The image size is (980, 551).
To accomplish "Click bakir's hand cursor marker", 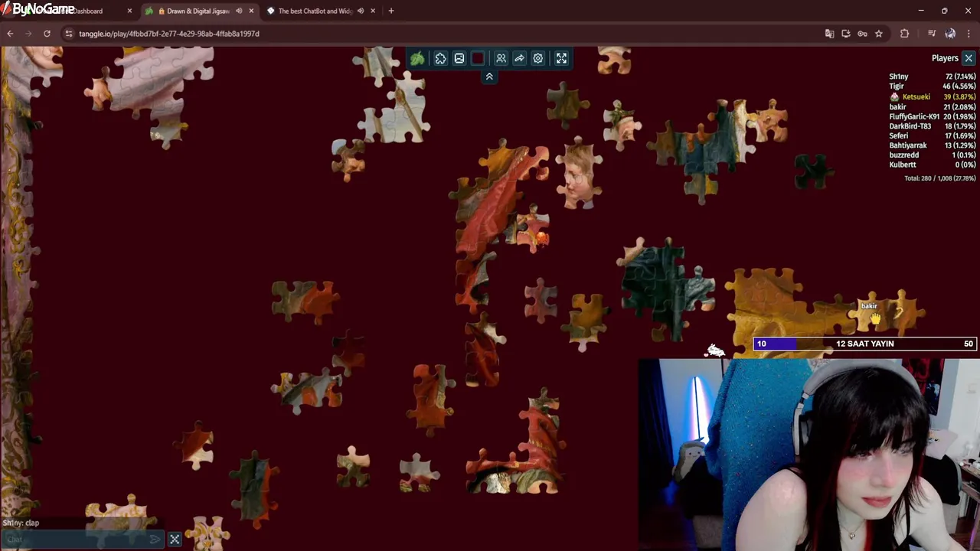I will [x=875, y=318].
